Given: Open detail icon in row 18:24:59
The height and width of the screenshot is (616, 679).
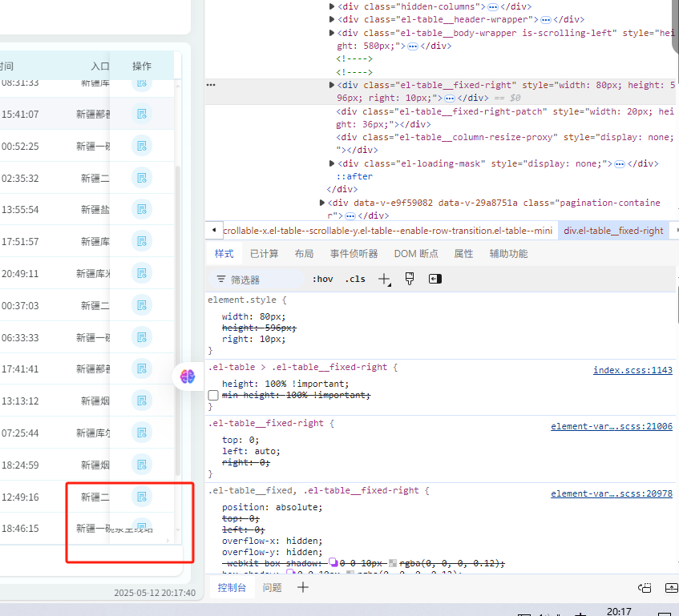Looking at the screenshot, I should [142, 465].
